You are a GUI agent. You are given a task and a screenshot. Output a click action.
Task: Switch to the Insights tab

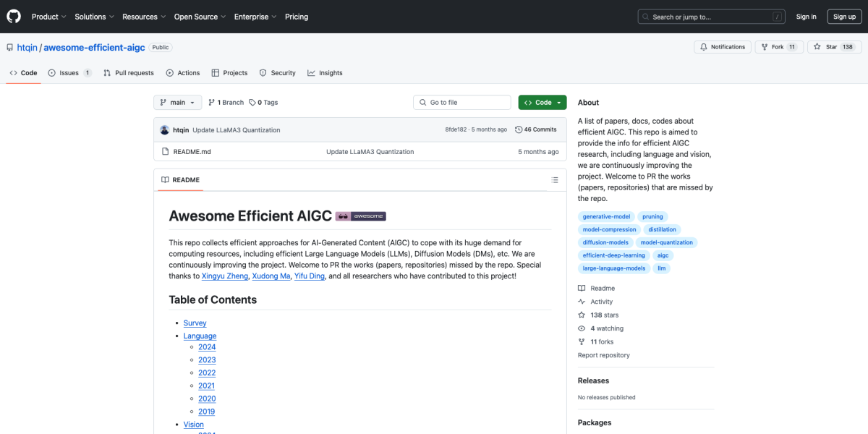[325, 72]
